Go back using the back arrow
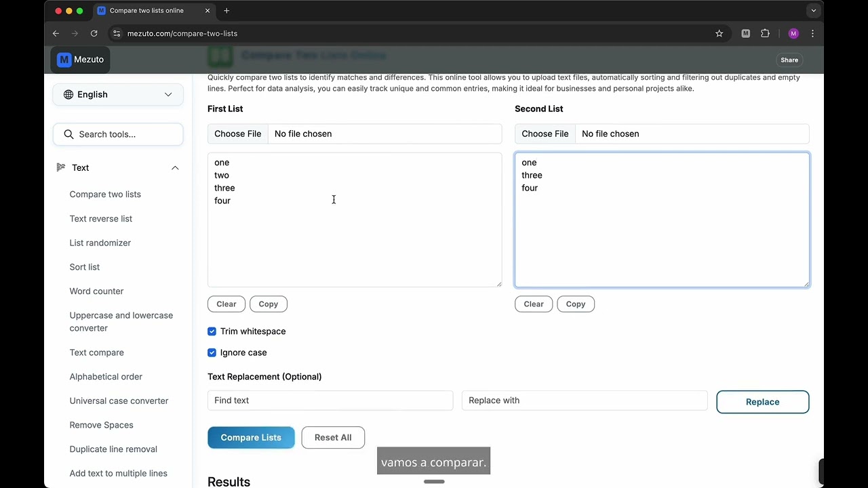Viewport: 868px width, 488px height. 56,33
